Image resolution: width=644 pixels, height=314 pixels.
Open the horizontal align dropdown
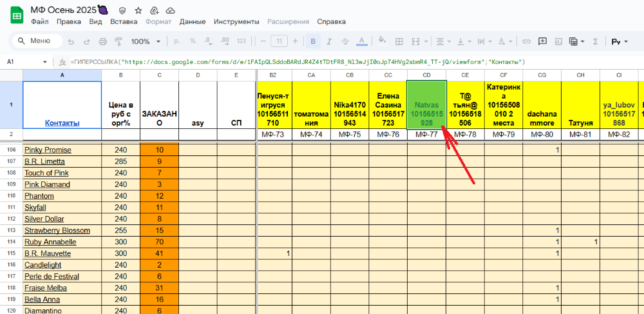click(442, 41)
